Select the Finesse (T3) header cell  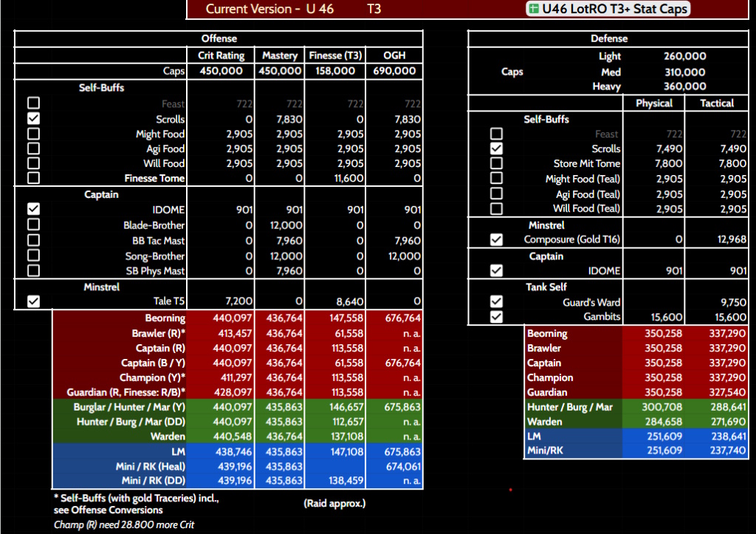(x=334, y=55)
